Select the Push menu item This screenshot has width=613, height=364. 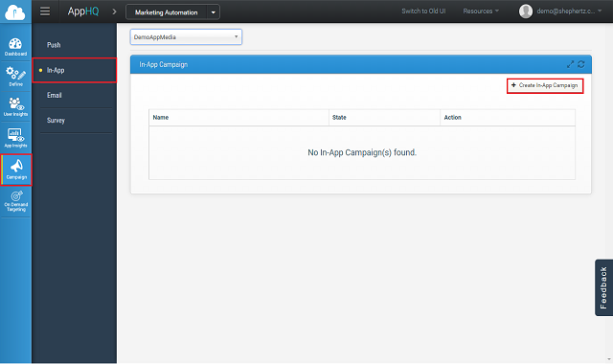click(x=54, y=45)
